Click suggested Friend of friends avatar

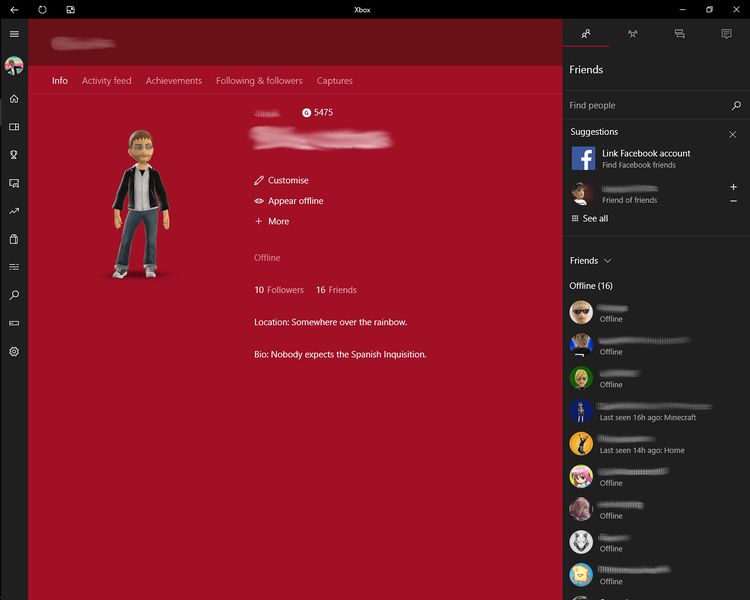coord(581,194)
